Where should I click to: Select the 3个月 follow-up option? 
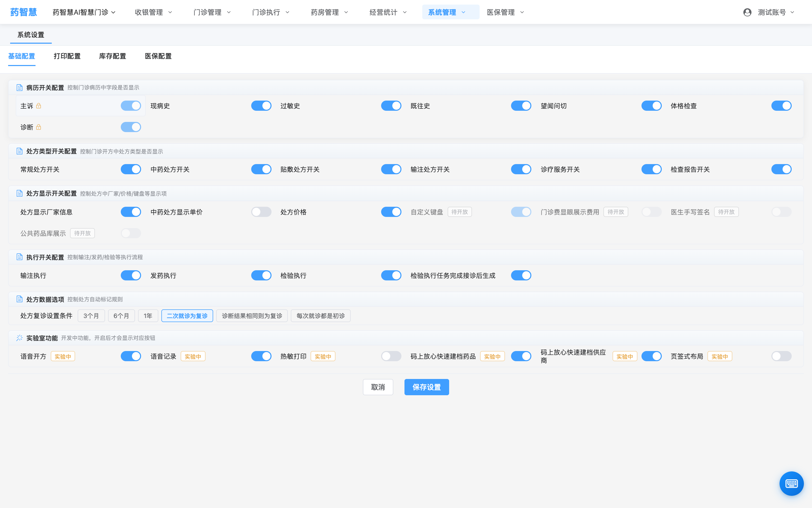pyautogui.click(x=91, y=316)
